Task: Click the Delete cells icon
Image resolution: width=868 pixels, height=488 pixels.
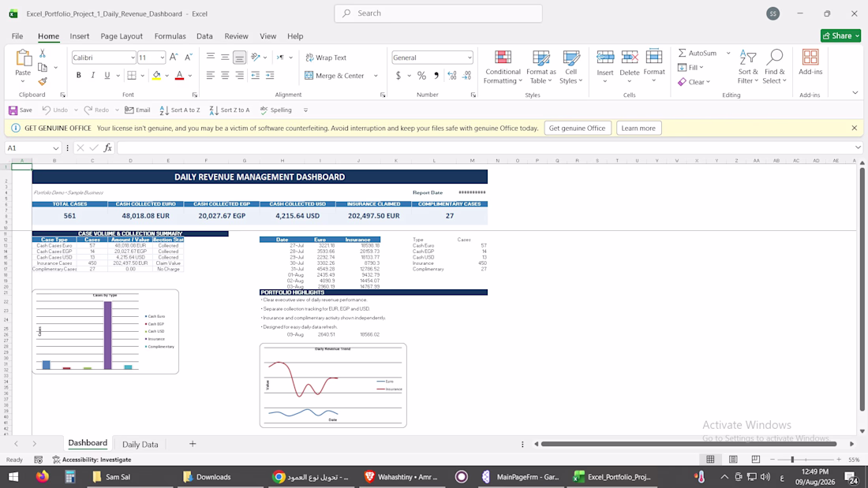Action: click(630, 57)
